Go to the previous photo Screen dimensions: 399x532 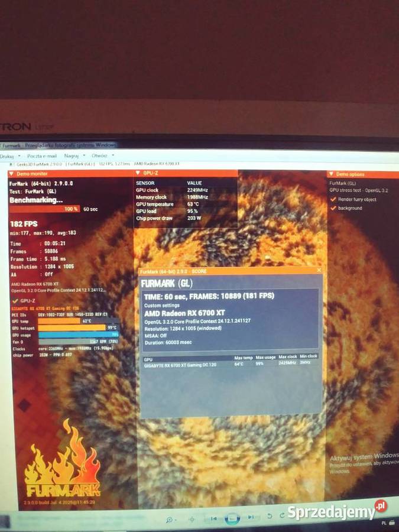214,518
